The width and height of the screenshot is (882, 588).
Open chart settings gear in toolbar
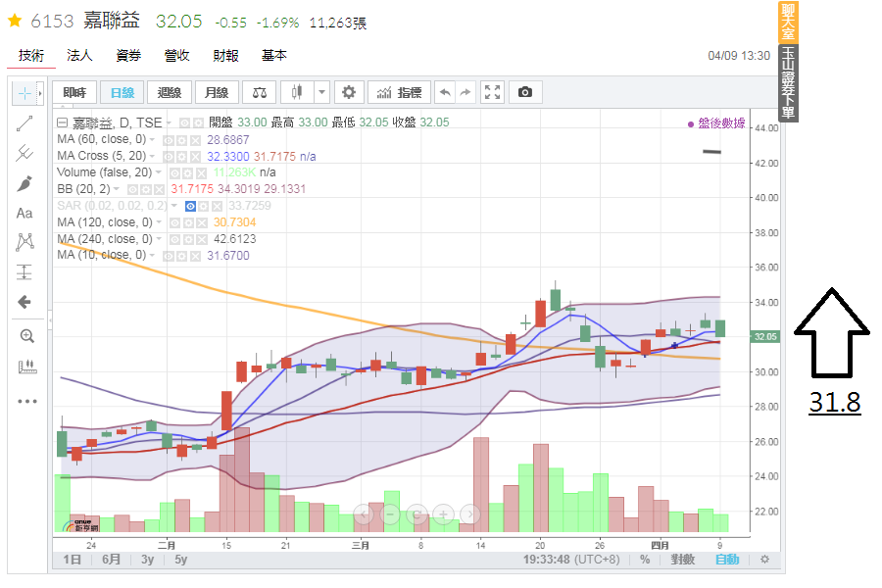pos(349,92)
